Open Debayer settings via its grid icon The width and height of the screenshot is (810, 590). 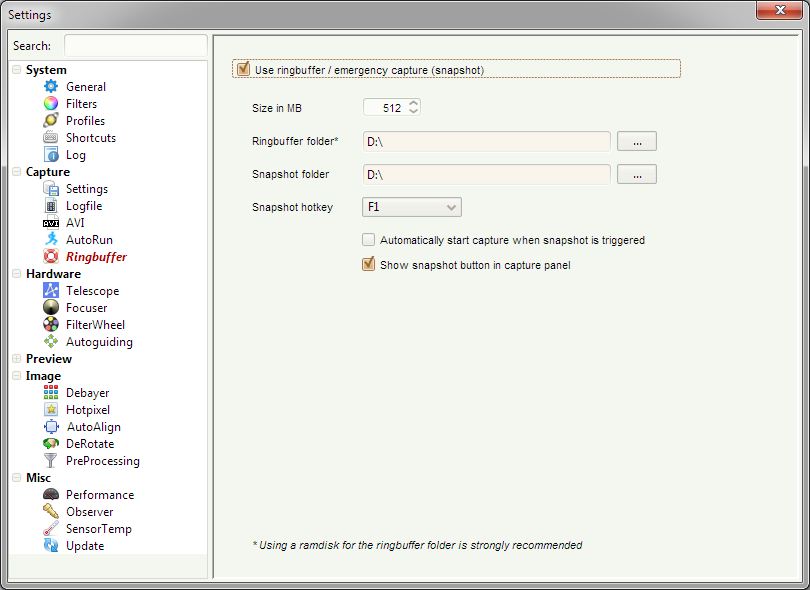point(51,393)
